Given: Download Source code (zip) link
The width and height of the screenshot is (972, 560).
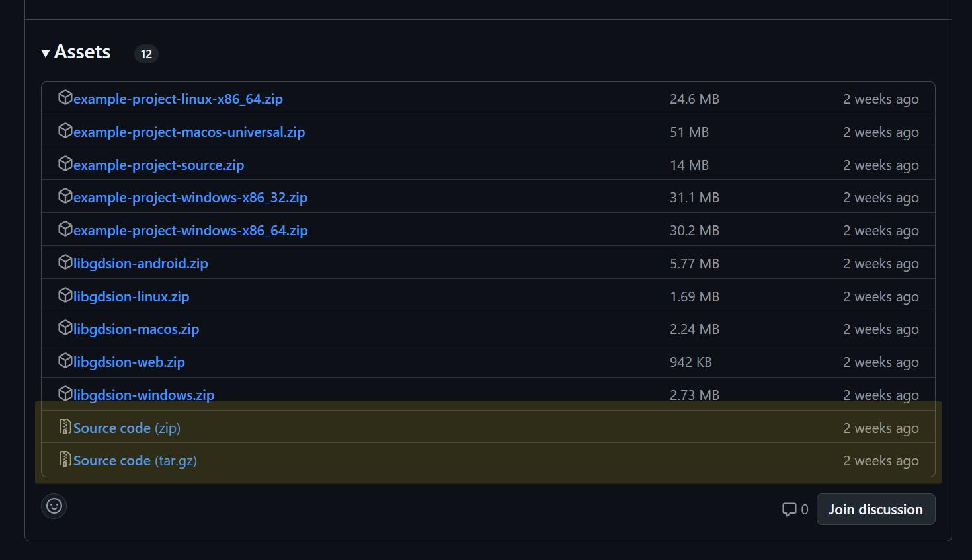Looking at the screenshot, I should pos(126,428).
